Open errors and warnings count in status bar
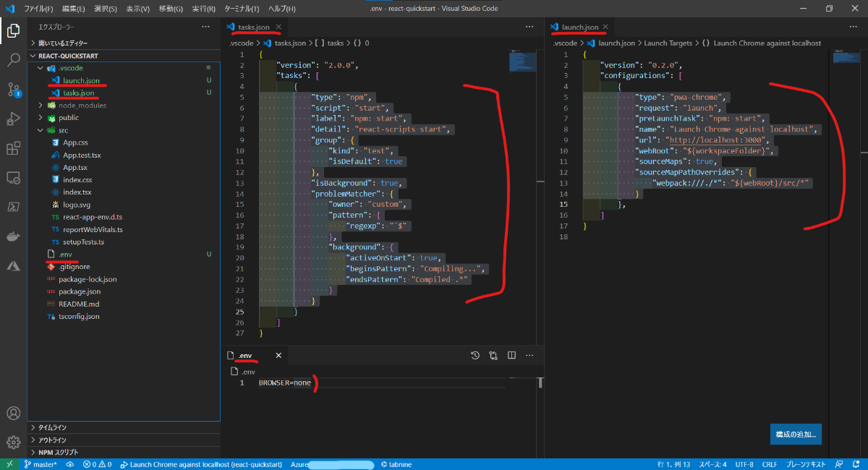868x470 pixels. [97, 464]
